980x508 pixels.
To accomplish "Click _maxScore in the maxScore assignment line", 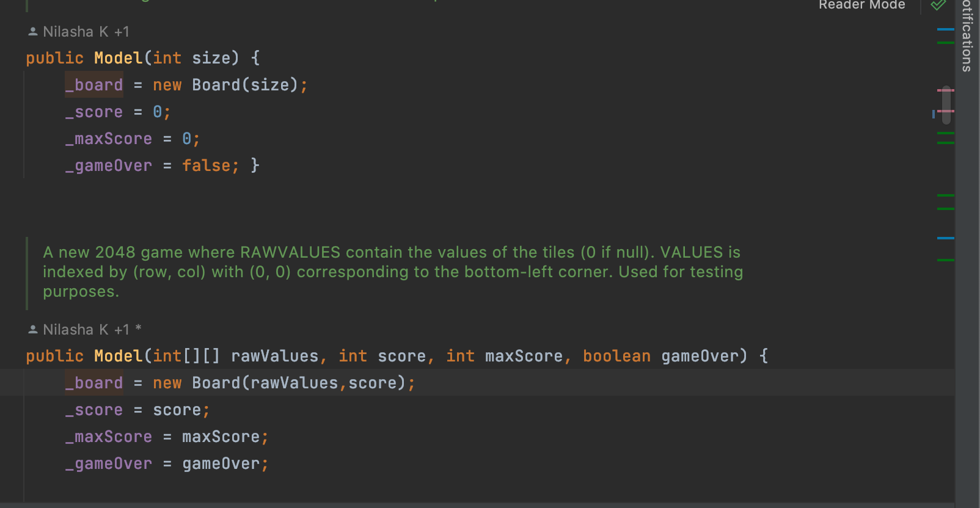I will click(109, 437).
